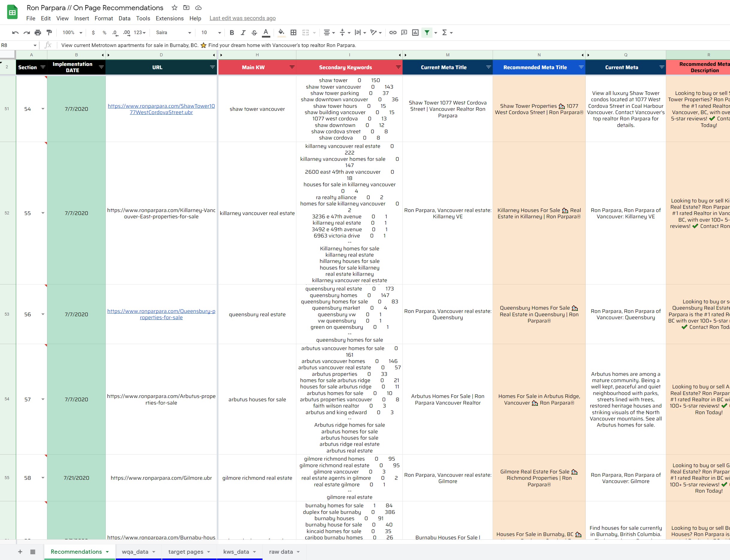Open text wrapping options
The image size is (730, 560).
click(x=360, y=32)
